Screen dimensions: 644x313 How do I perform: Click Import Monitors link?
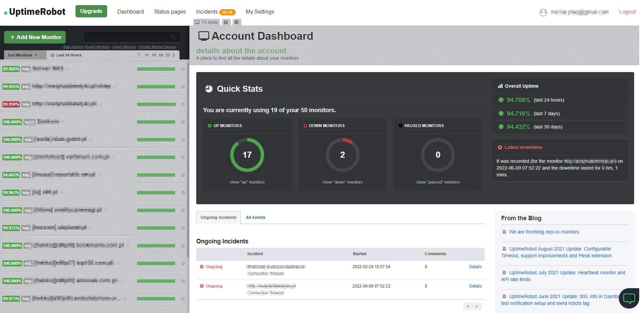point(124,47)
